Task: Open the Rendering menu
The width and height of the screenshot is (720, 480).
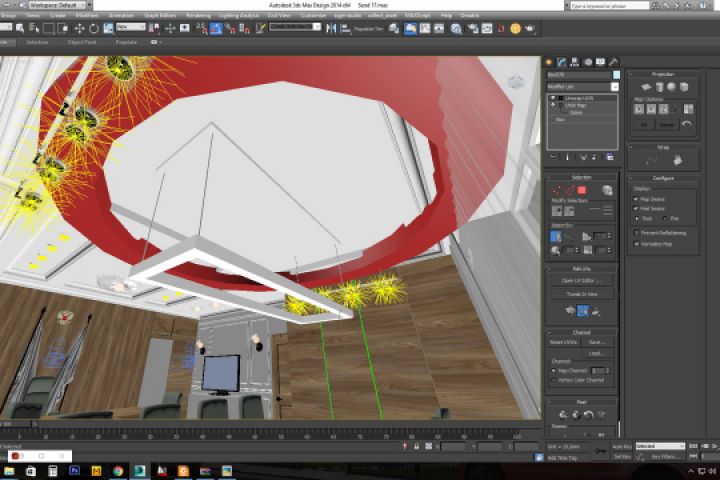Action: pos(198,16)
